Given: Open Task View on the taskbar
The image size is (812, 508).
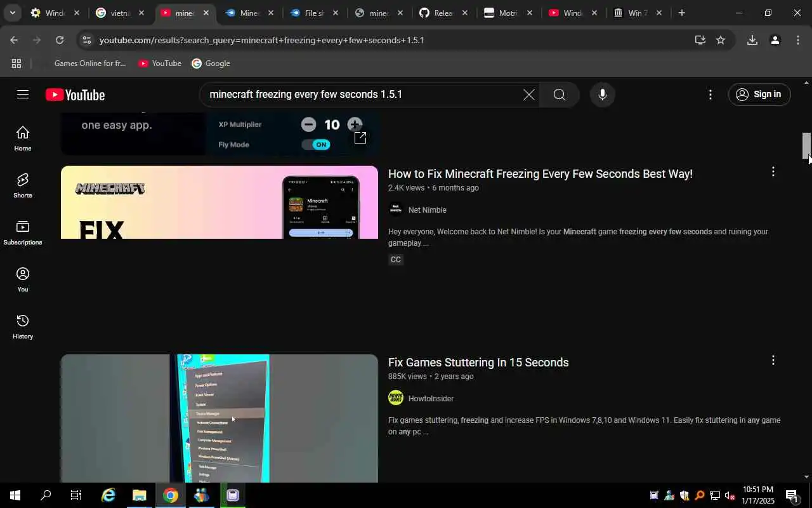Looking at the screenshot, I should (76, 495).
